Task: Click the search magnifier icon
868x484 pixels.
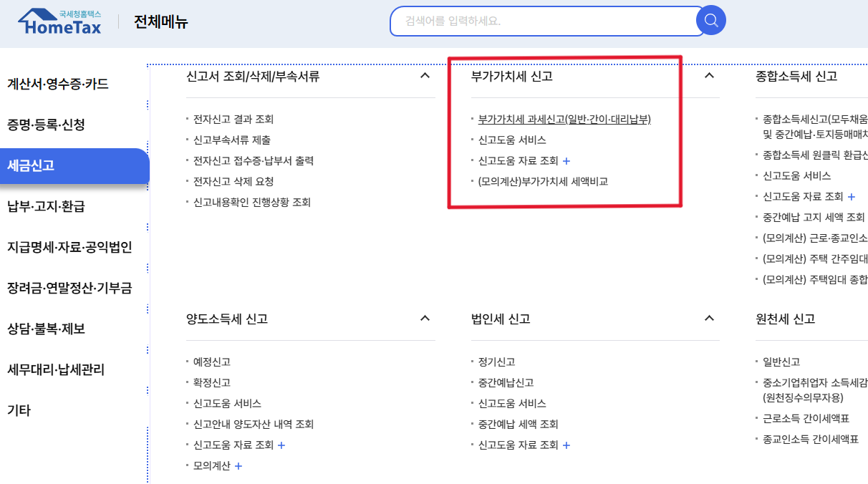Action: [x=710, y=21]
